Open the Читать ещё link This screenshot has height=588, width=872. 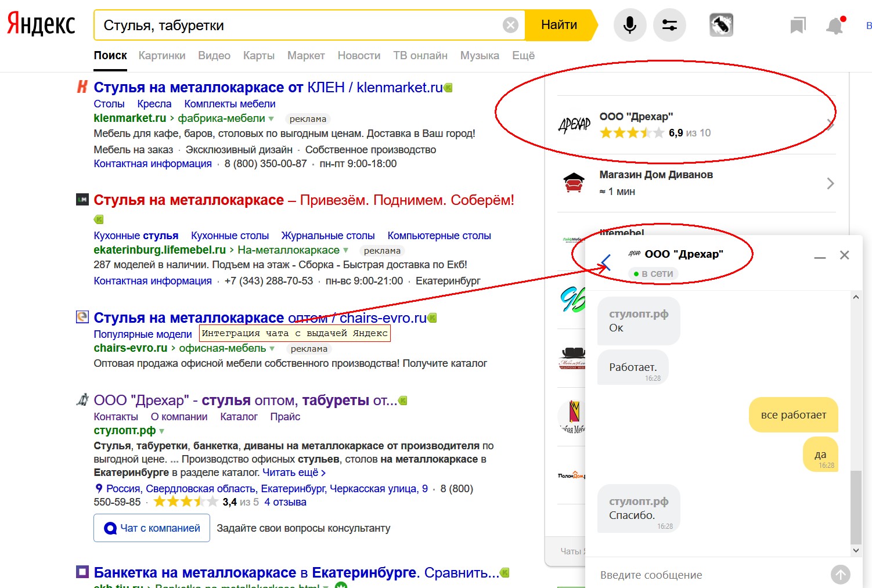point(294,472)
